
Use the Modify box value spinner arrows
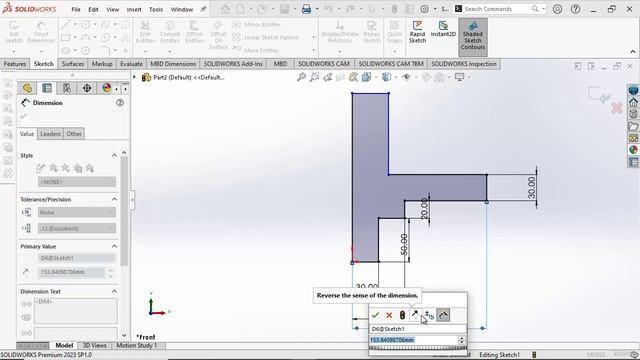[462, 340]
